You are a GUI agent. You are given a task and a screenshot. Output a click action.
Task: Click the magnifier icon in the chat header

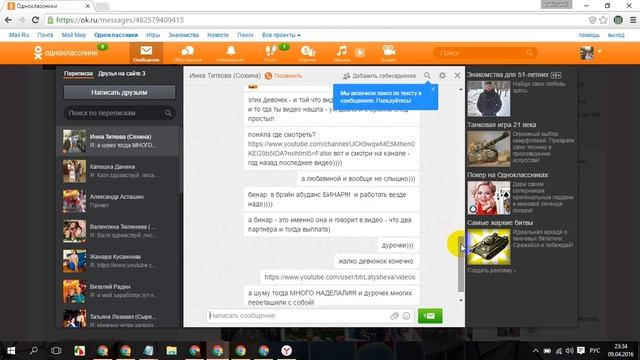[x=427, y=76]
